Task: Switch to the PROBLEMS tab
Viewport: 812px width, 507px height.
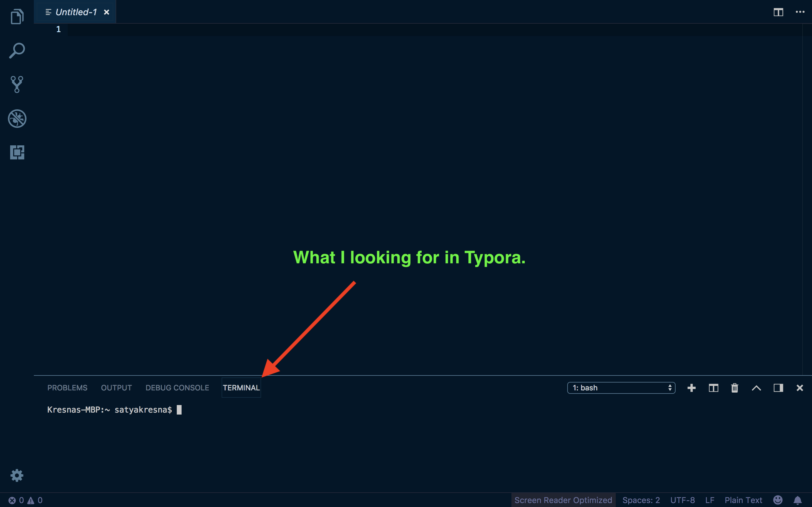Action: click(67, 388)
